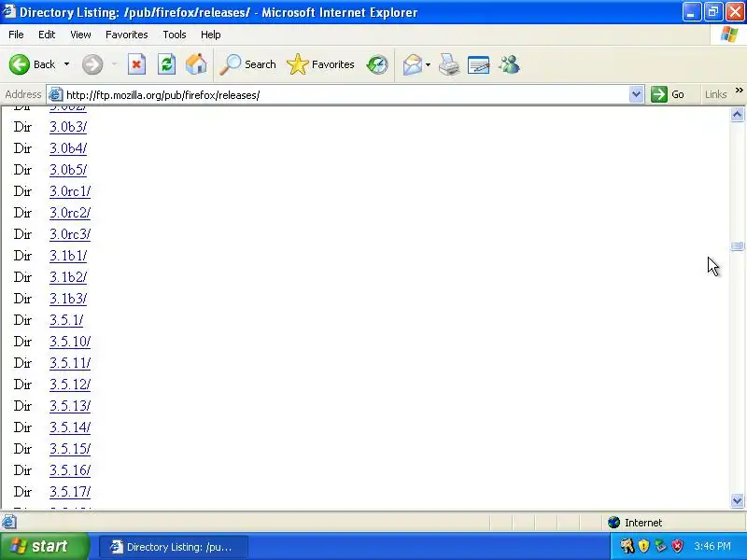Click the grayed Forward arrow button
Screen dimensions: 747x560
pyautogui.click(x=92, y=64)
